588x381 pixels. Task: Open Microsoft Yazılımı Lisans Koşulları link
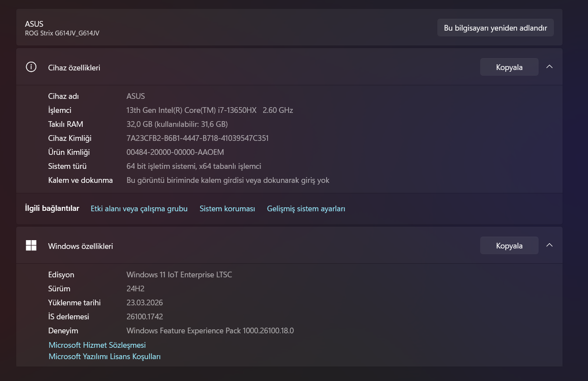(x=105, y=357)
